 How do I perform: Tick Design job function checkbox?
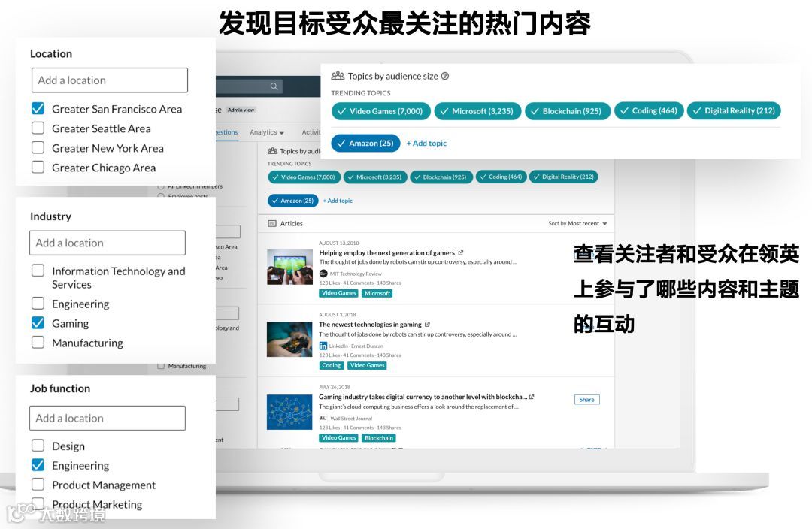[x=38, y=445]
